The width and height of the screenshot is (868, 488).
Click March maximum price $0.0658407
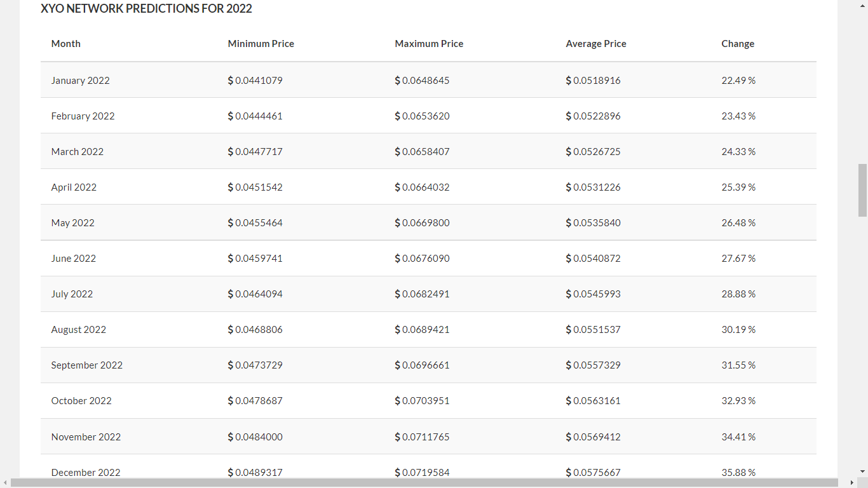[423, 152]
